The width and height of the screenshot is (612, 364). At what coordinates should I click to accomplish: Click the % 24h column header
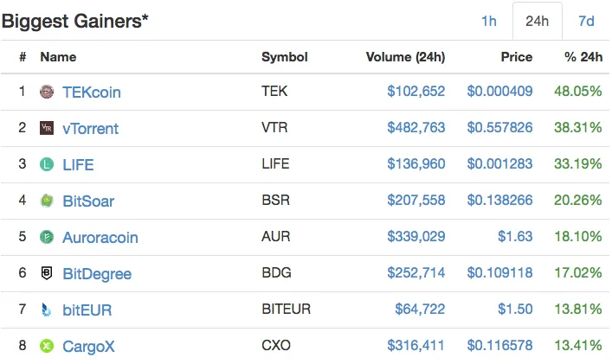click(583, 57)
